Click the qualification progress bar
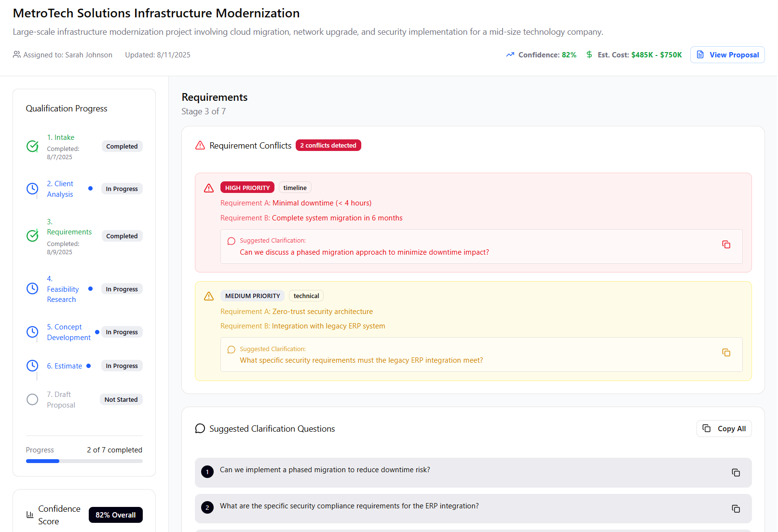Screen dimensions: 778x532 tap(84, 461)
